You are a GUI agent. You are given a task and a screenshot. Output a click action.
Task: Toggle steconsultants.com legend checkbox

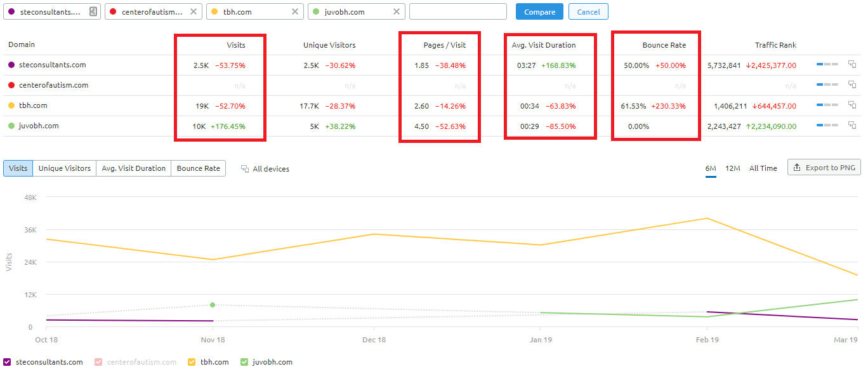point(8,362)
